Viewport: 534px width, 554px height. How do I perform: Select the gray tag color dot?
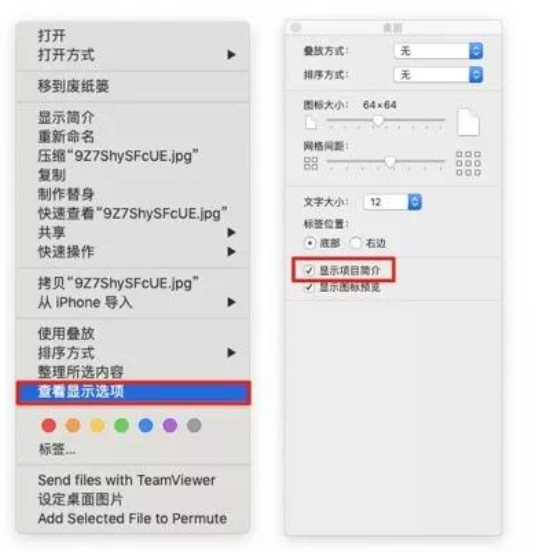[x=194, y=425]
